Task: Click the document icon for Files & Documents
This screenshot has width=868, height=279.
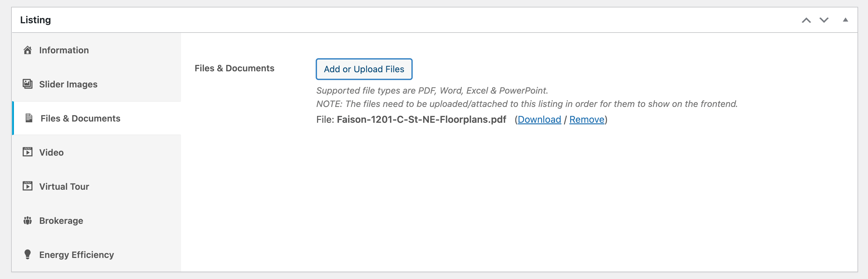Action: [x=29, y=118]
